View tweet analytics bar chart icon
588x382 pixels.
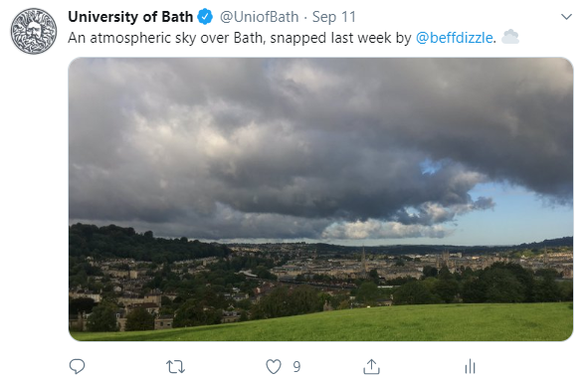[470, 367]
